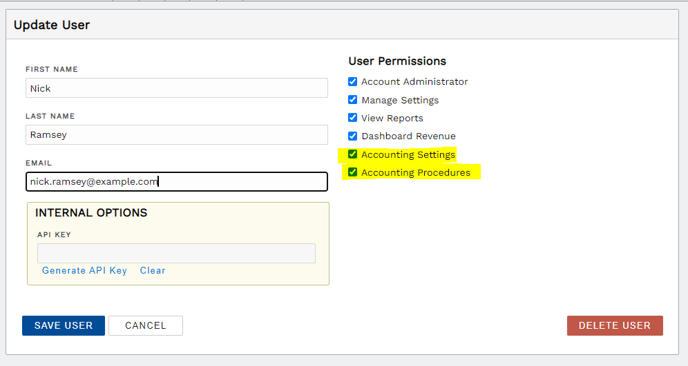Toggle Dashboard Revenue checkbox

[x=352, y=136]
